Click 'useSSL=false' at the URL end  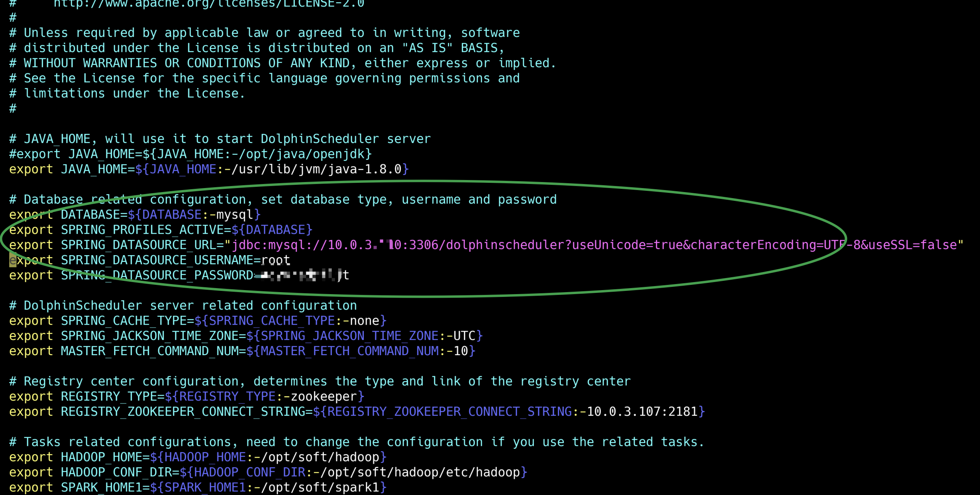912,245
